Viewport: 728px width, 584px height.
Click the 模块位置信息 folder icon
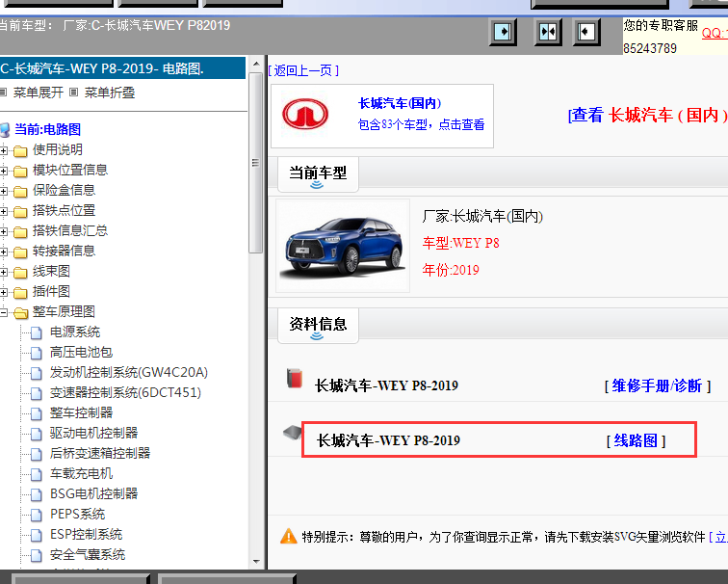pos(20,171)
